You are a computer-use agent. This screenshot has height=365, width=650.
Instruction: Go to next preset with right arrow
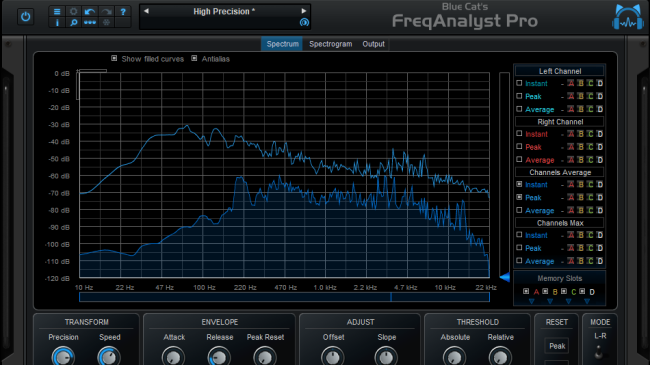click(x=303, y=11)
